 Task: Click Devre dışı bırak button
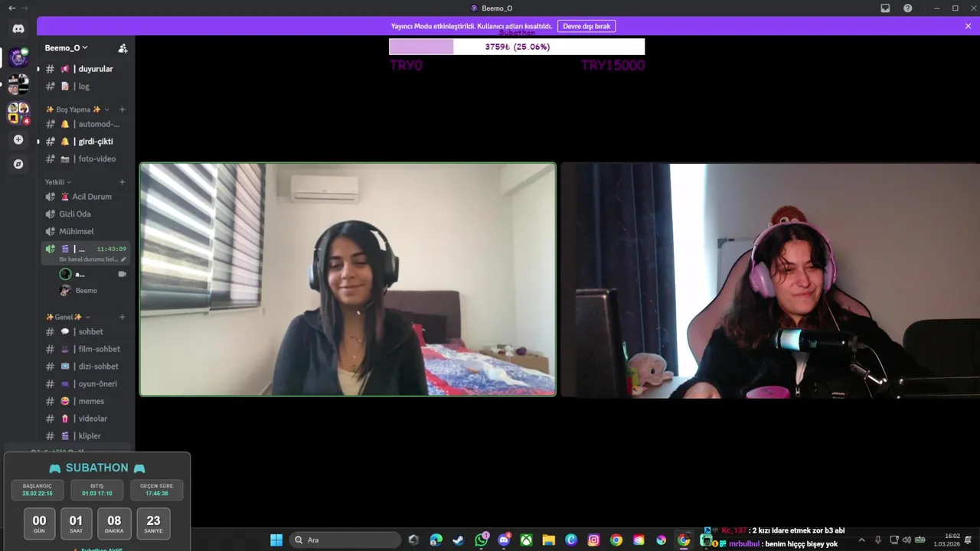pyautogui.click(x=586, y=26)
